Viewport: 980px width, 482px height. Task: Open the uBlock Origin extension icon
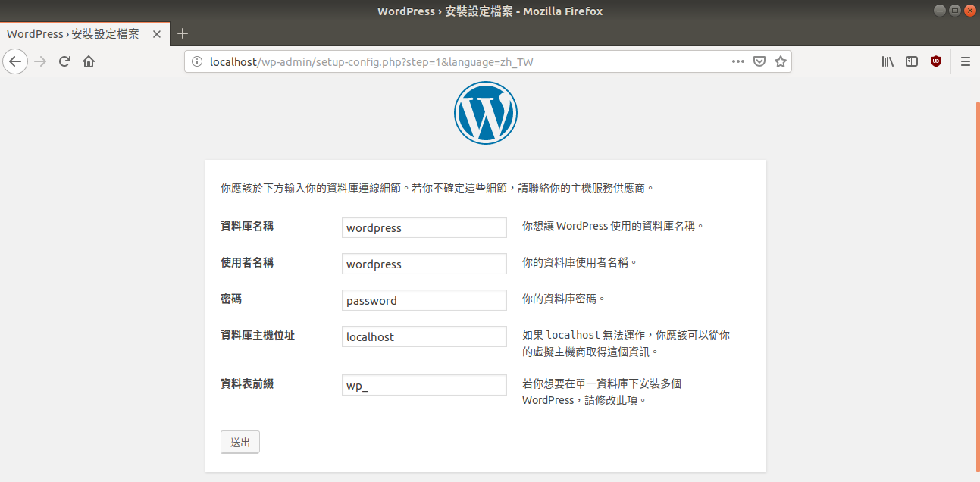(x=936, y=61)
